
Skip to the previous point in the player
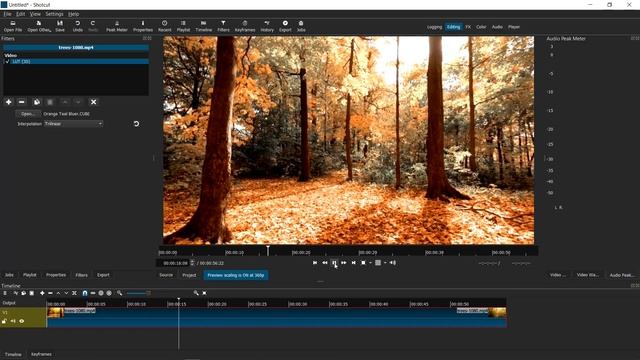[315, 263]
